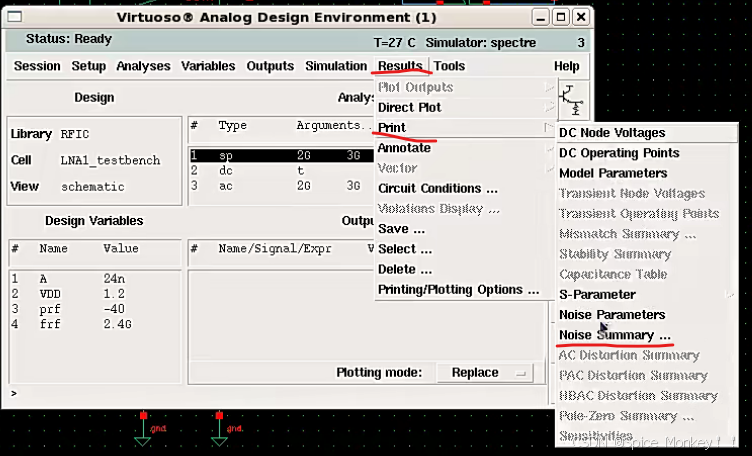Image resolution: width=752 pixels, height=456 pixels.
Task: Expand the Annotate submenu
Action: [464, 148]
